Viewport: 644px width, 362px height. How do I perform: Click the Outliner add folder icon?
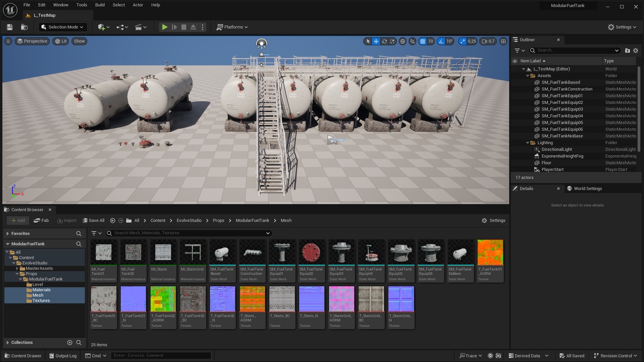tap(627, 50)
